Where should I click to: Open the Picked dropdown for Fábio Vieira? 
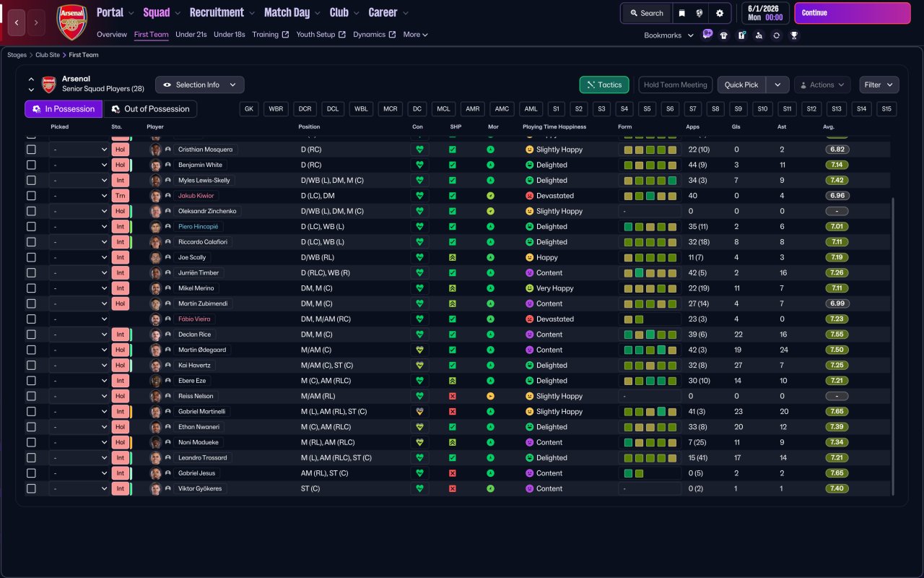pos(79,319)
